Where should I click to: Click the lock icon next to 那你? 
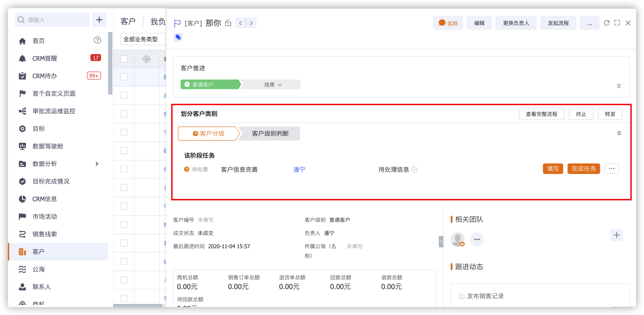click(228, 23)
